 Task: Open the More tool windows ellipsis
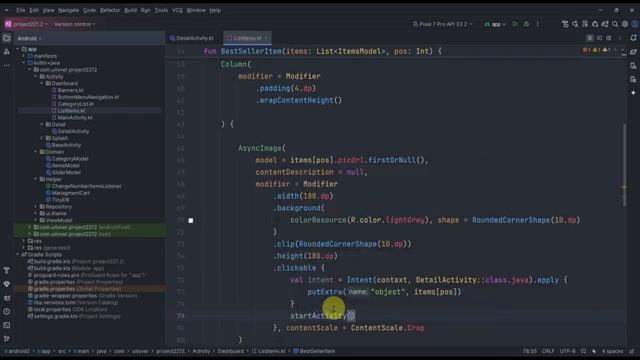coord(7,65)
